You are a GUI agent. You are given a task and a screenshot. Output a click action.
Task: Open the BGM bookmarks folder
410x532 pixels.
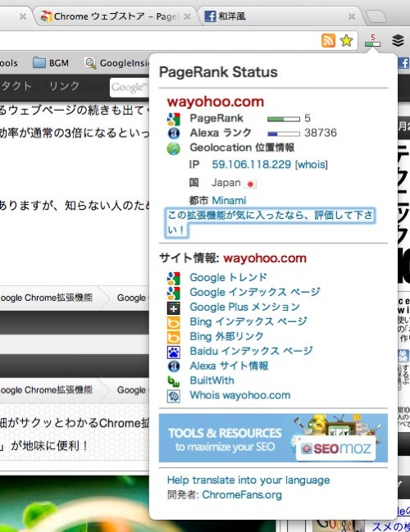pos(51,63)
